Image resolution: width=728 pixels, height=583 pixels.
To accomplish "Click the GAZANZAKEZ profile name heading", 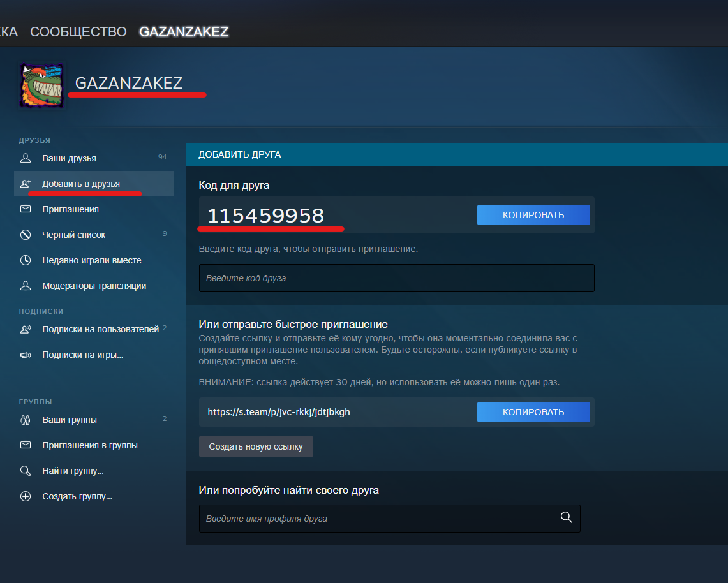I will point(129,83).
